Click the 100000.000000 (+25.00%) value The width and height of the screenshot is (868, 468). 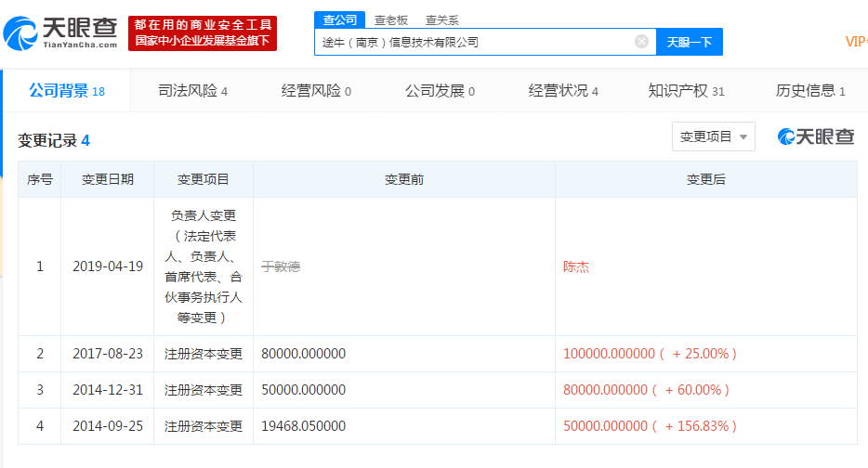click(x=650, y=354)
